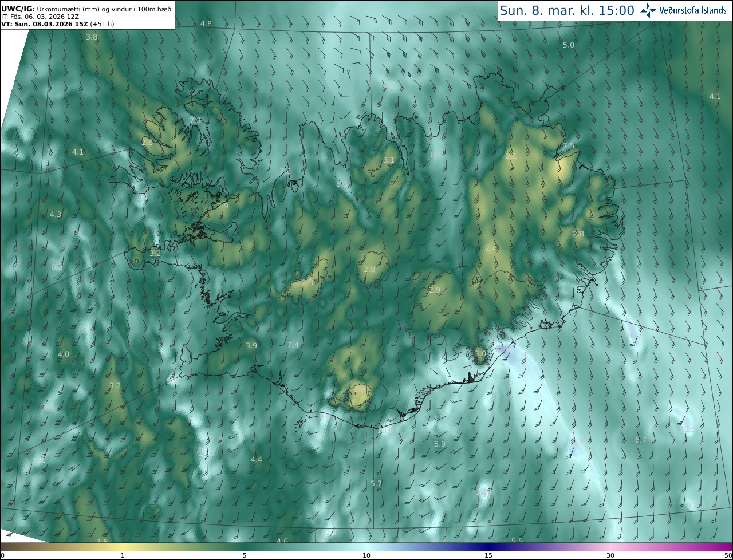The height and width of the screenshot is (560, 733).
Task: Click the 10 tick label on color scale
Action: point(366,555)
